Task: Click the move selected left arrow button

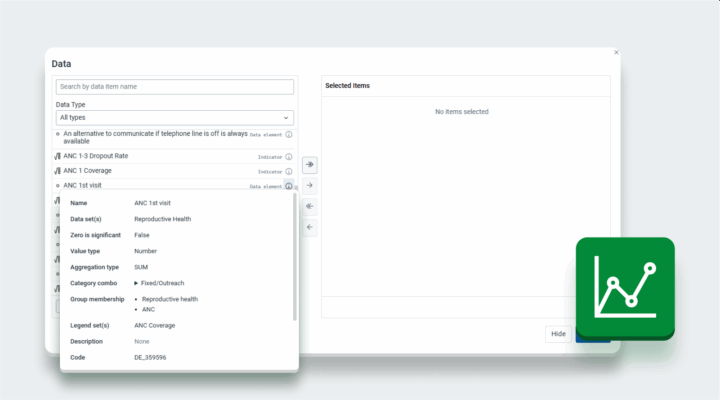Action: tap(310, 227)
